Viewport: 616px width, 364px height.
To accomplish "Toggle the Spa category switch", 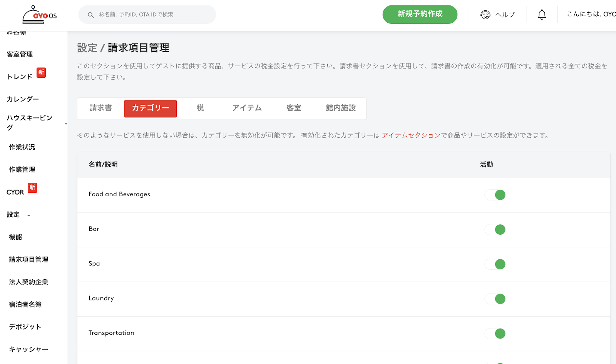I will point(495,264).
